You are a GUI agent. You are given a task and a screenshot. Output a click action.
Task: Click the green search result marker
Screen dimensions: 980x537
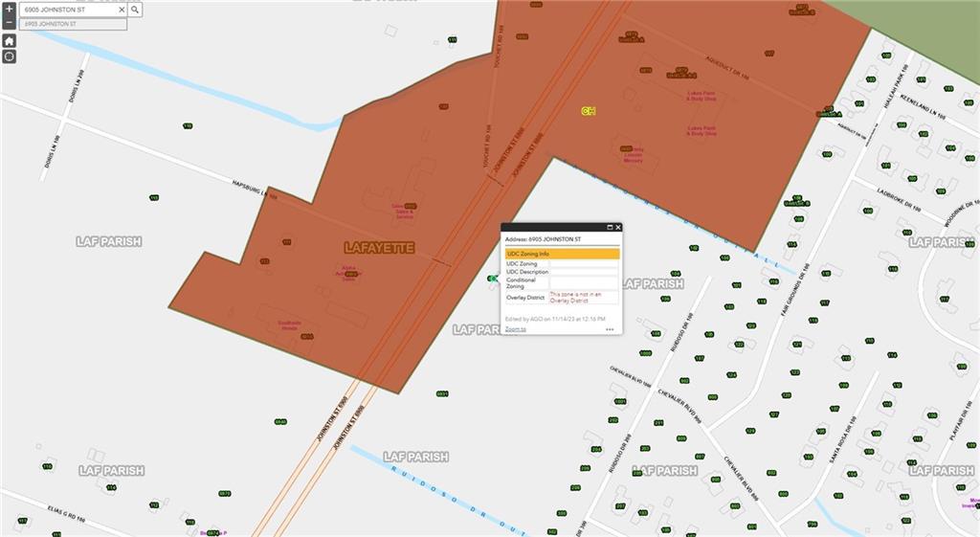pyautogui.click(x=492, y=279)
